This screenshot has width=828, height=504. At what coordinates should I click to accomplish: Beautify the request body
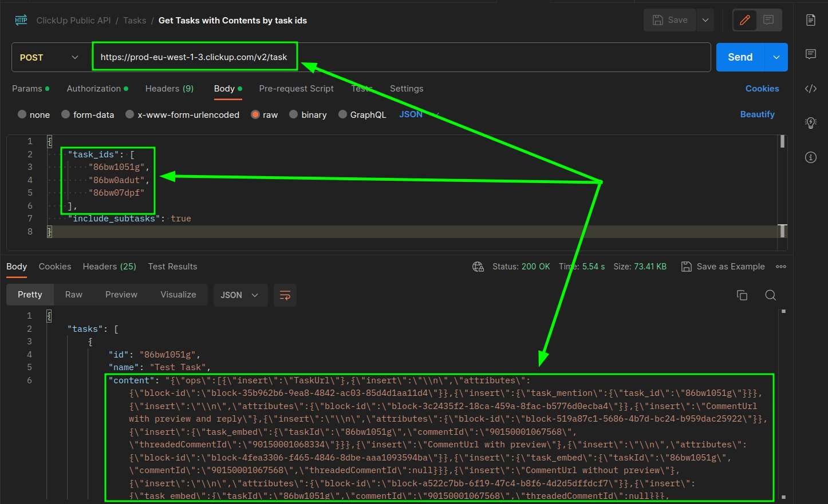click(757, 114)
